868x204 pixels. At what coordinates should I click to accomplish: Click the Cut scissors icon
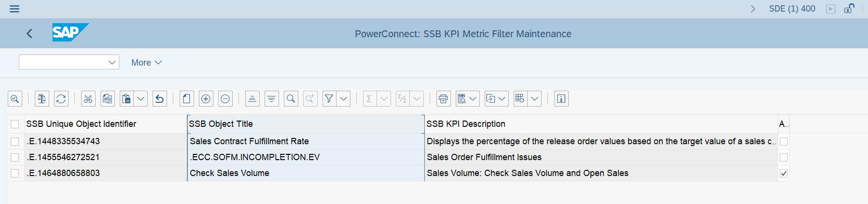pos(88,99)
